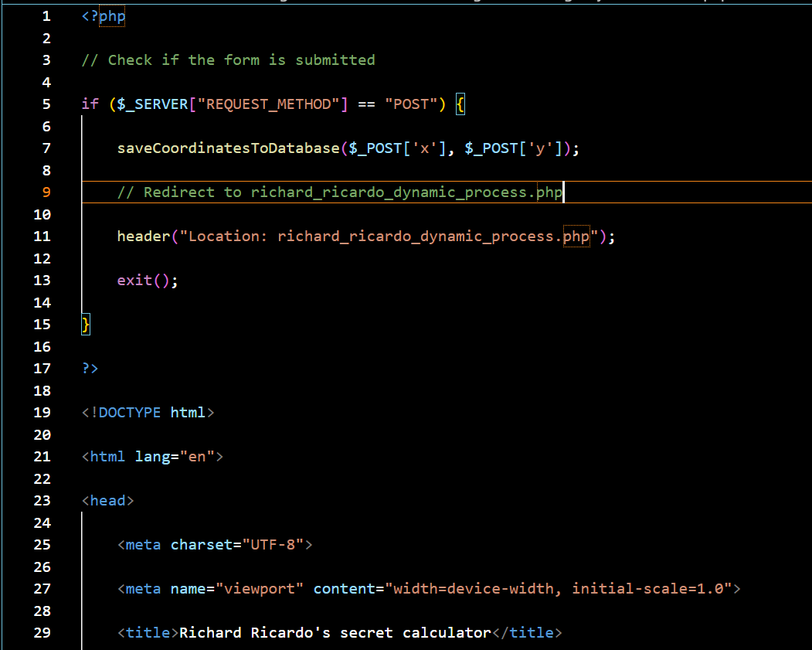Click the closing ?> tag on line 17
Viewport: 812px width, 650px height.
(x=89, y=368)
